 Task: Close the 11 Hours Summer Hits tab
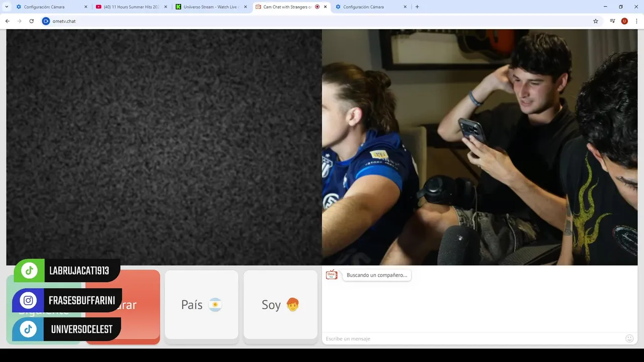click(165, 7)
